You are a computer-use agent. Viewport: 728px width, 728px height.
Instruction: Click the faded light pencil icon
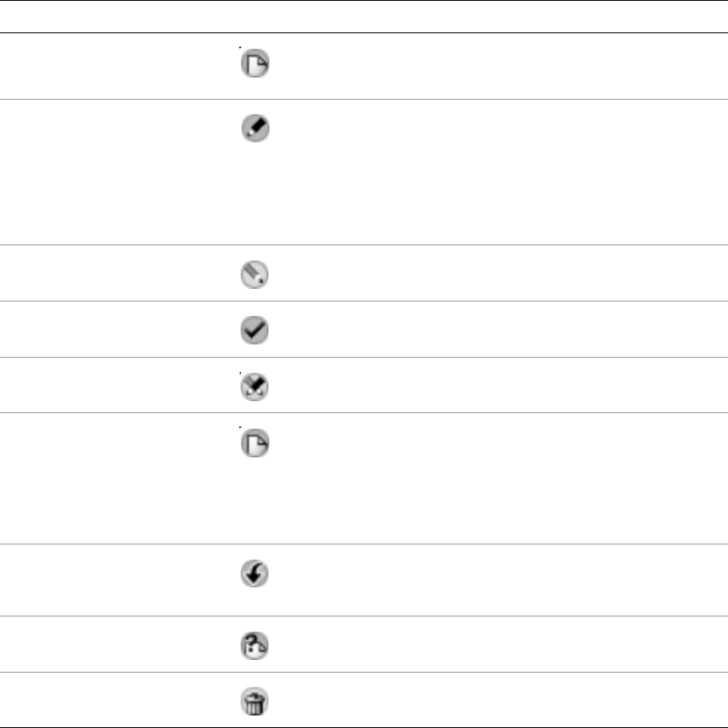(x=255, y=275)
